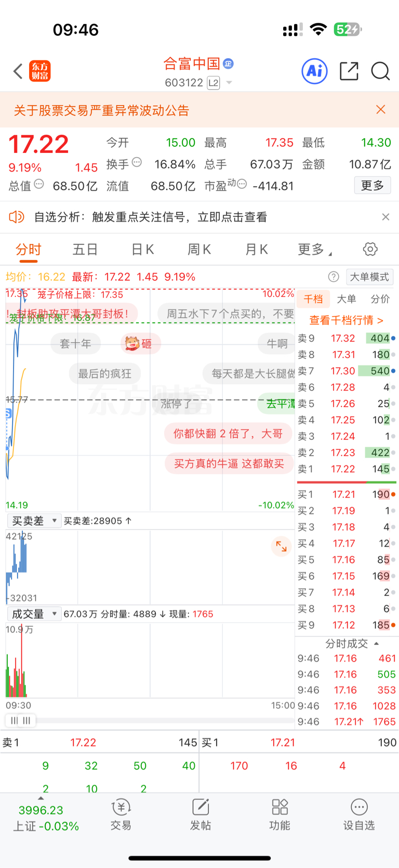Tap the 买9 row at 17.12
The height and width of the screenshot is (868, 399).
pos(347,625)
